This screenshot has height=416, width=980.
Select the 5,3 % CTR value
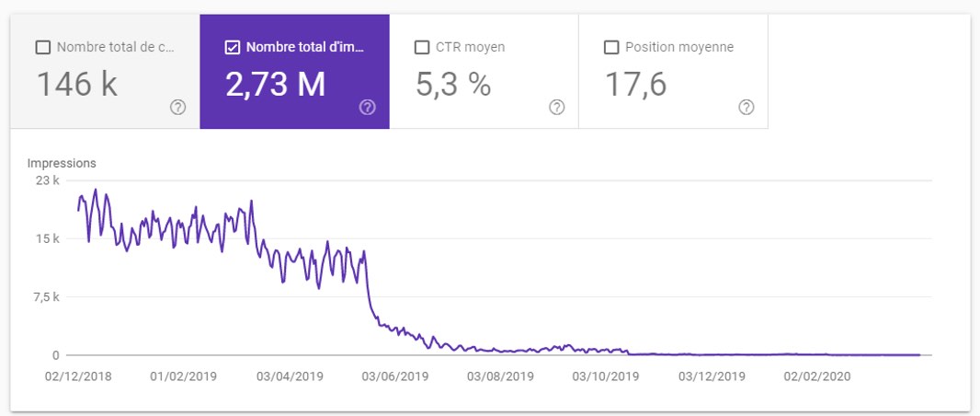[x=454, y=85]
